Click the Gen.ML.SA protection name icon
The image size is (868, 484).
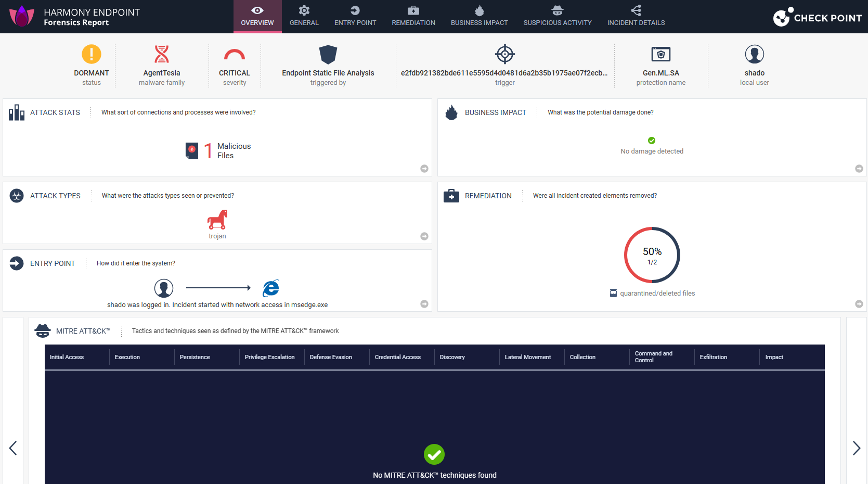click(x=661, y=54)
